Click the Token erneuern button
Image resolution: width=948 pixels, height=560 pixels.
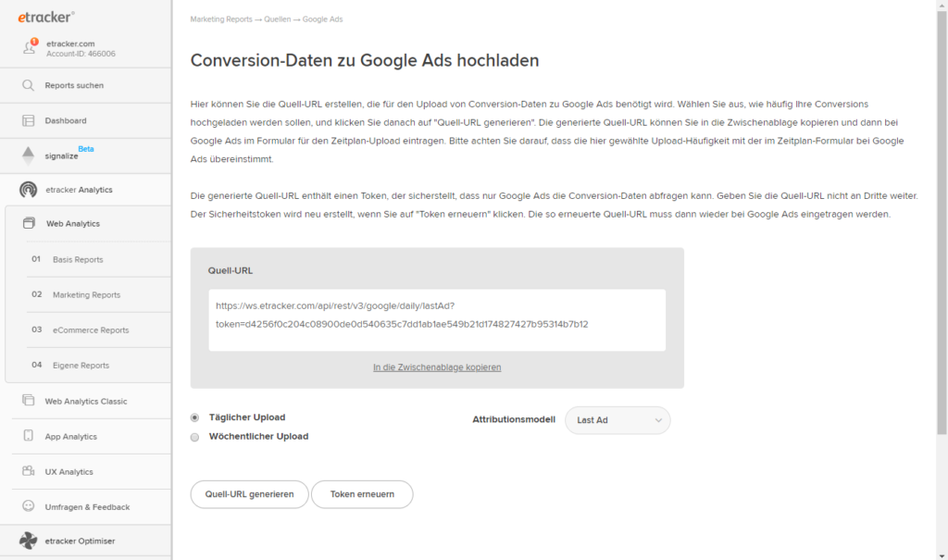click(x=362, y=494)
